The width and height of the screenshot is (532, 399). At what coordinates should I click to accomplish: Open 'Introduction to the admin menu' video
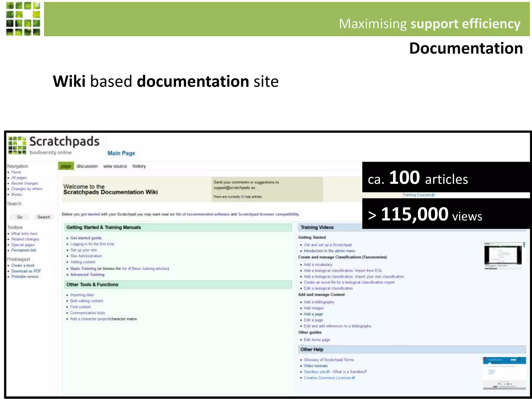(329, 251)
